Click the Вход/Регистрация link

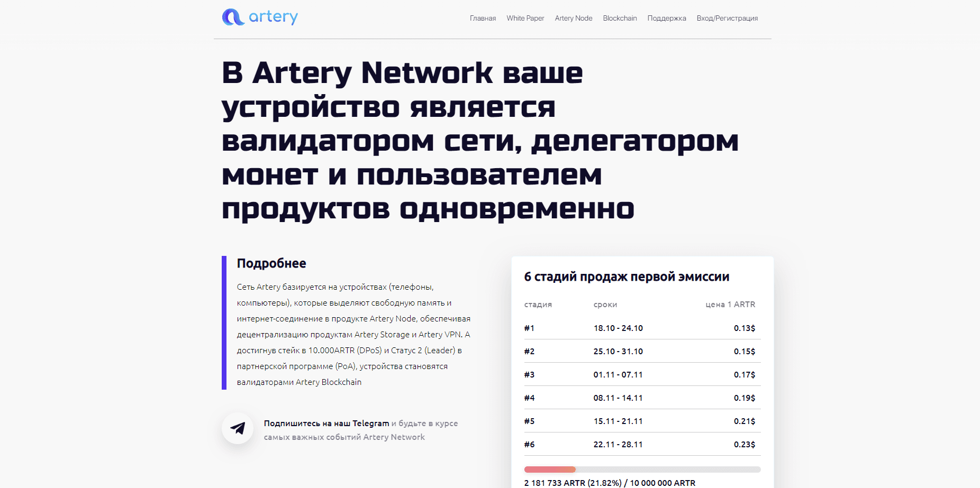tap(727, 18)
